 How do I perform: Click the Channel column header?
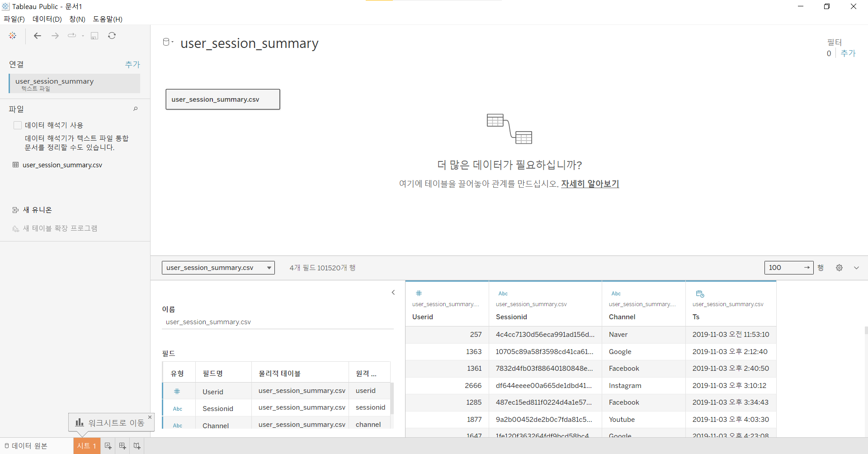[x=622, y=317]
